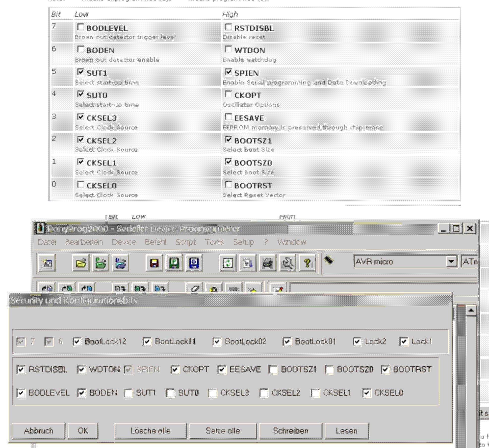Image resolution: width=489 pixels, height=448 pixels.
Task: Toggle the BootLock12 checkbox
Action: (77, 342)
